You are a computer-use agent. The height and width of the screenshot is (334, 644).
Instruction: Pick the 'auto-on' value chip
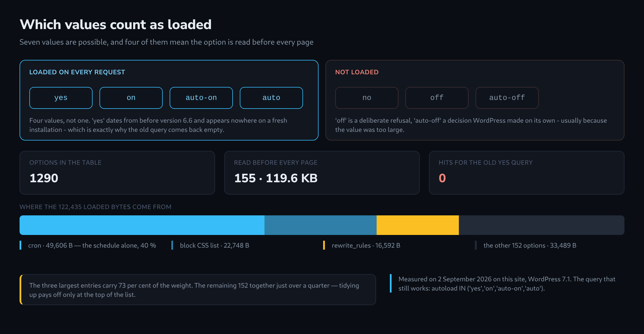tap(201, 98)
